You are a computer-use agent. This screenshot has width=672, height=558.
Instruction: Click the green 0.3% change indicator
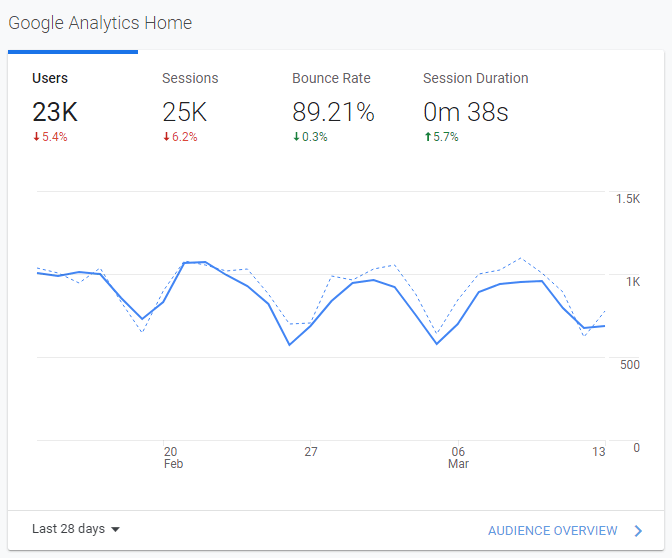click(x=310, y=137)
